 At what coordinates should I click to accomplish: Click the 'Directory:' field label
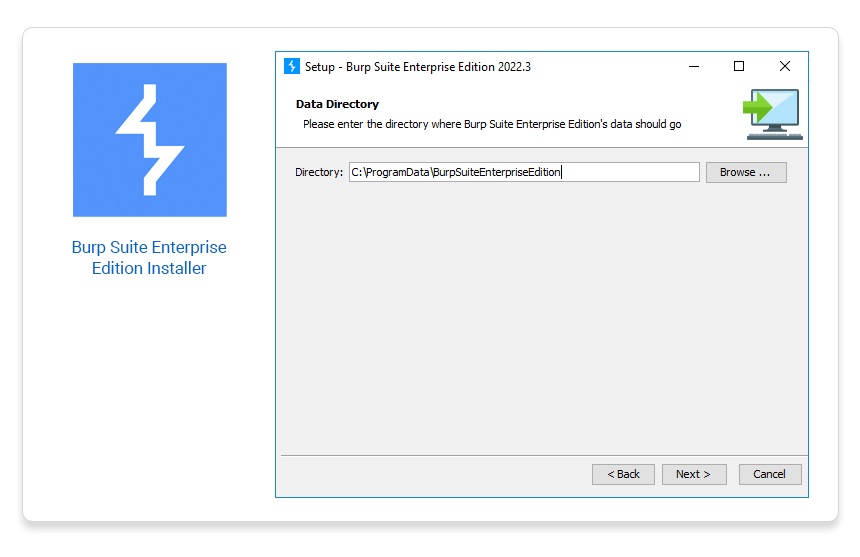(319, 172)
